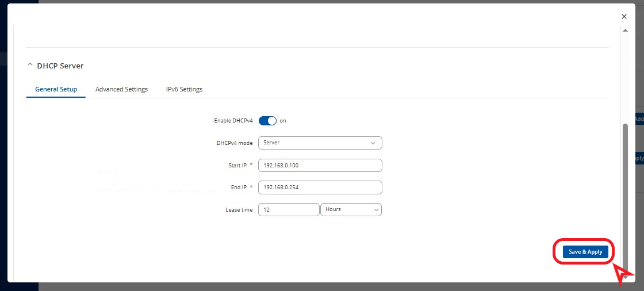This screenshot has height=291, width=644.
Task: Click the chevron arrow in DHCPv4 mode box
Action: tap(373, 143)
